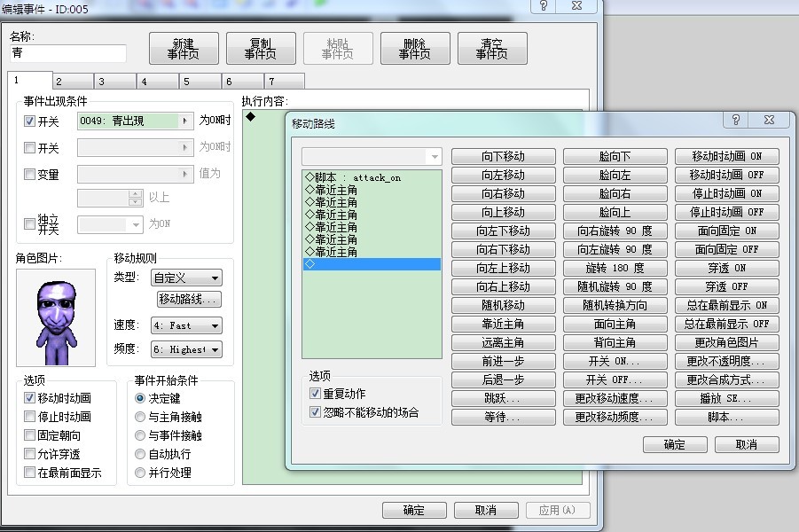Image resolution: width=799 pixels, height=532 pixels.
Task: Select the 与主角接触 radio button
Action: [x=139, y=417]
